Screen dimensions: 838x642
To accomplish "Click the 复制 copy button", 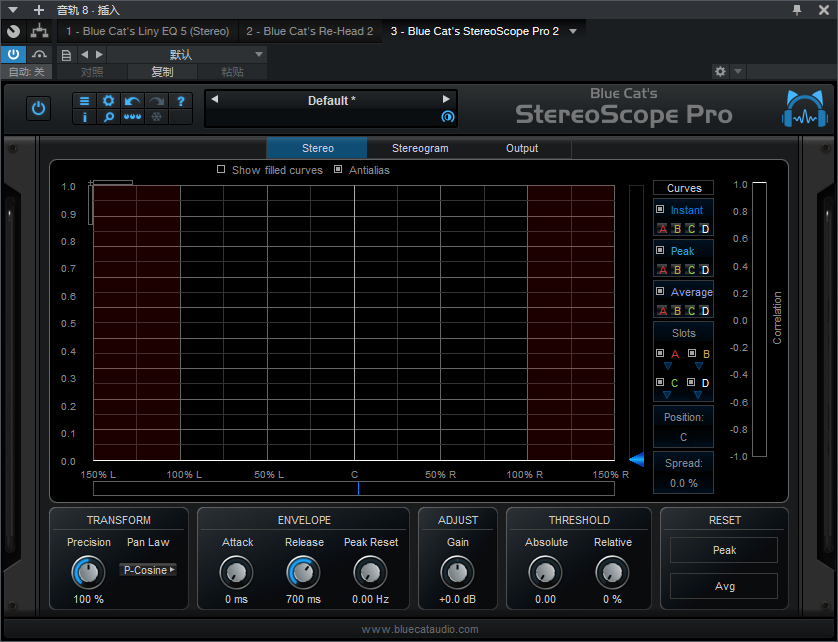I will (162, 72).
